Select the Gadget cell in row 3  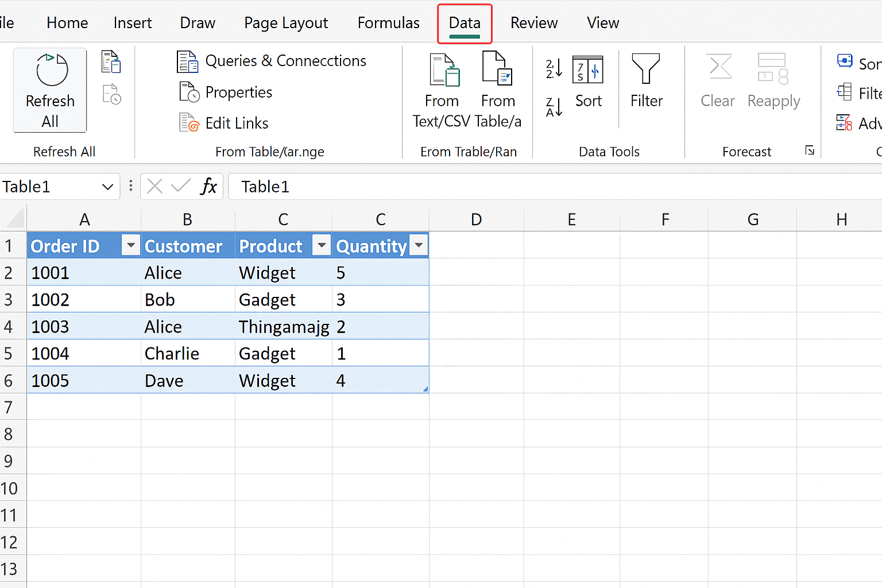[284, 300]
